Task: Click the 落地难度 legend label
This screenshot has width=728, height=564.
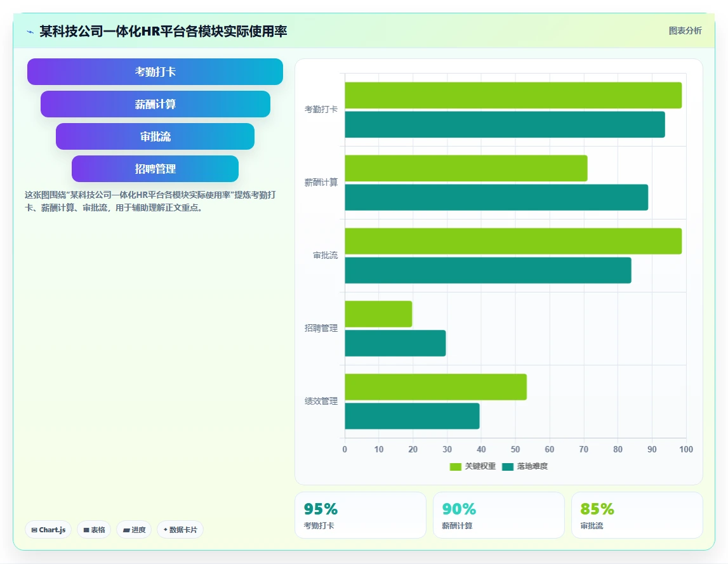Action: point(533,466)
